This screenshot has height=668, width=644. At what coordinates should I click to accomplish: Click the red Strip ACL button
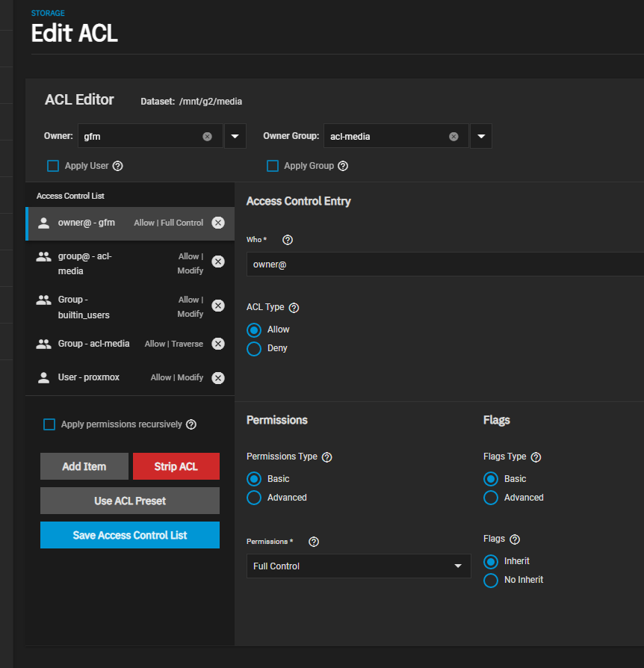(x=176, y=466)
